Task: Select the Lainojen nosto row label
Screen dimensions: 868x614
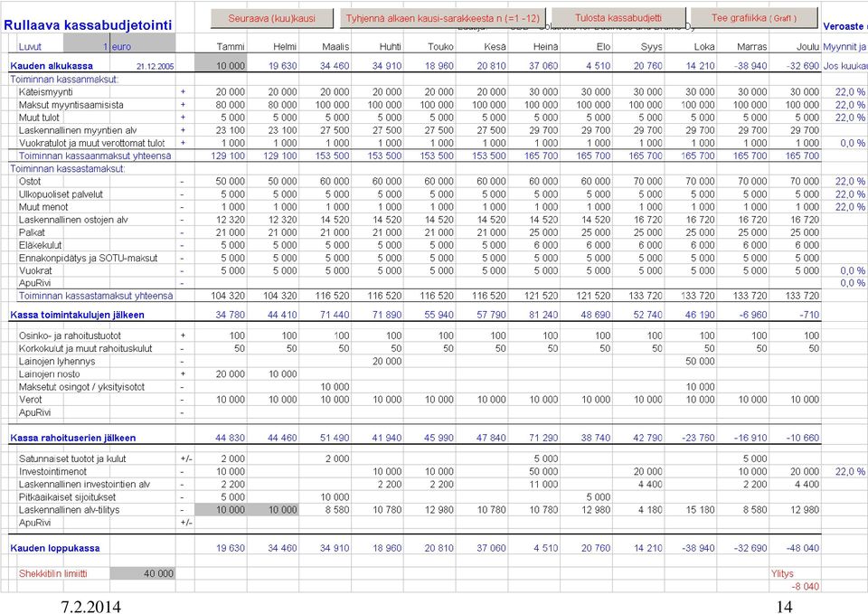Action: (49, 373)
